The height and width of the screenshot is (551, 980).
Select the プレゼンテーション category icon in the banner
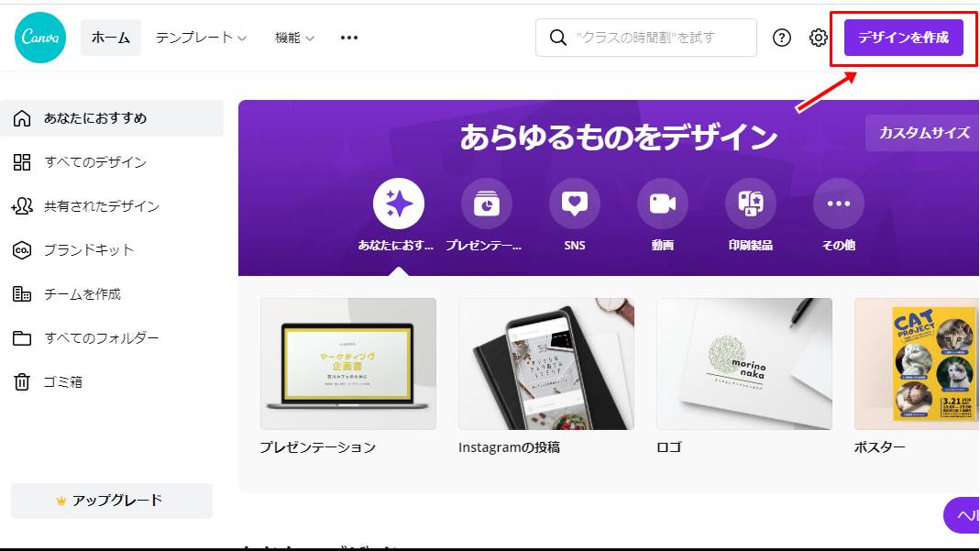pyautogui.click(x=486, y=204)
